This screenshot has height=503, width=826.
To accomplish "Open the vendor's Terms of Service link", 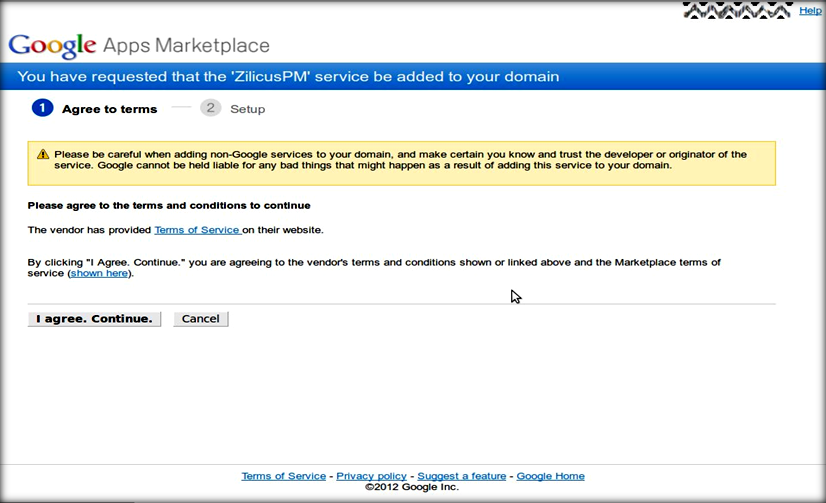I will [197, 230].
